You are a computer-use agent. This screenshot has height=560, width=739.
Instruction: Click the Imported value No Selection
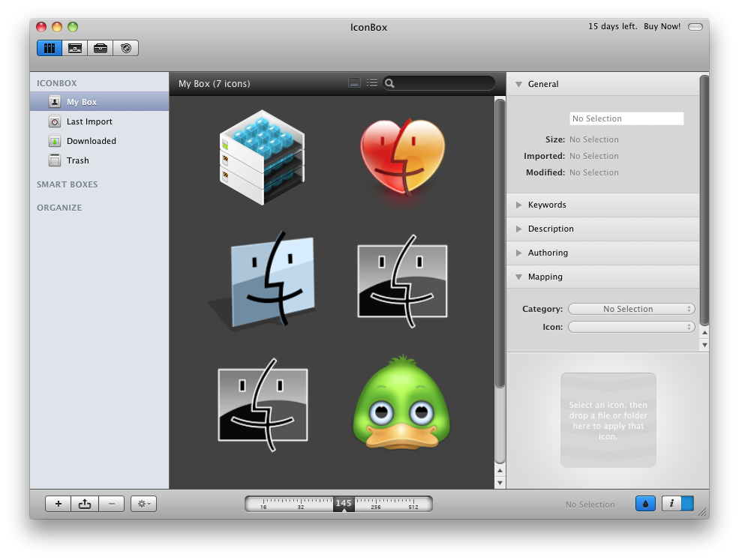coord(594,156)
